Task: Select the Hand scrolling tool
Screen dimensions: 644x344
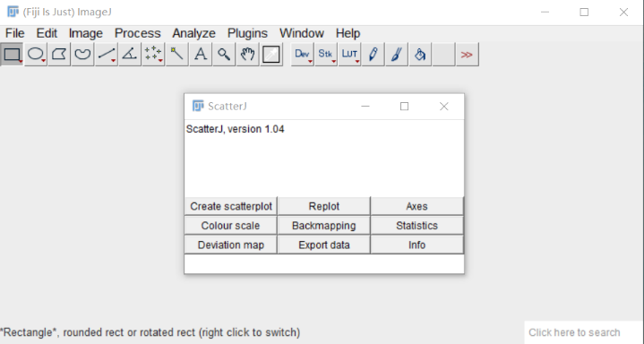Action: click(x=248, y=55)
